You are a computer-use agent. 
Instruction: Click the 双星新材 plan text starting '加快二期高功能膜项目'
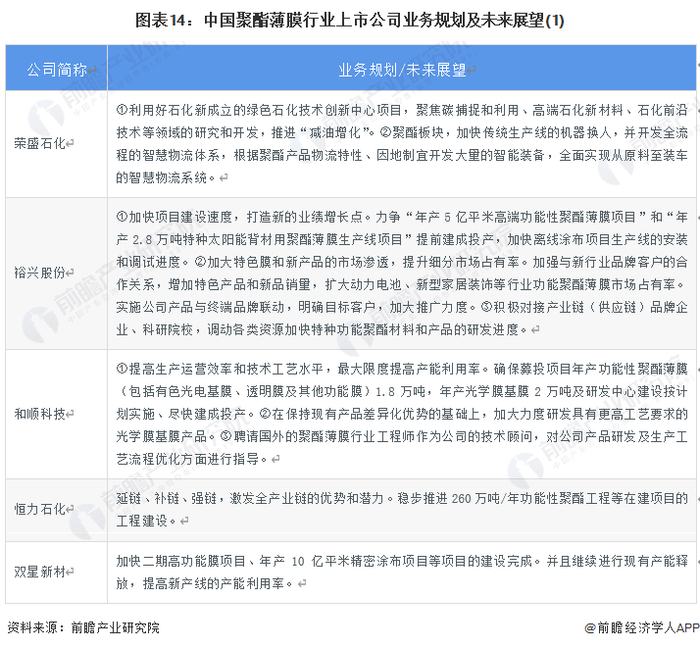point(402,572)
